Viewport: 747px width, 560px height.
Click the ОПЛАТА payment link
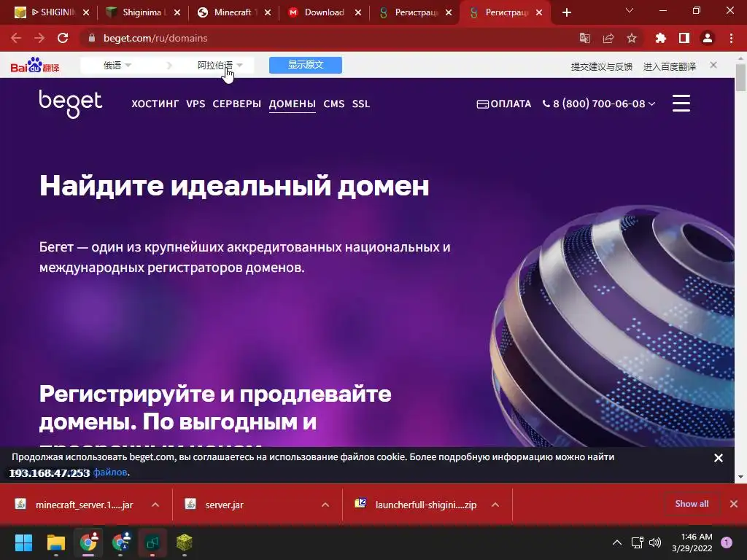click(x=504, y=104)
